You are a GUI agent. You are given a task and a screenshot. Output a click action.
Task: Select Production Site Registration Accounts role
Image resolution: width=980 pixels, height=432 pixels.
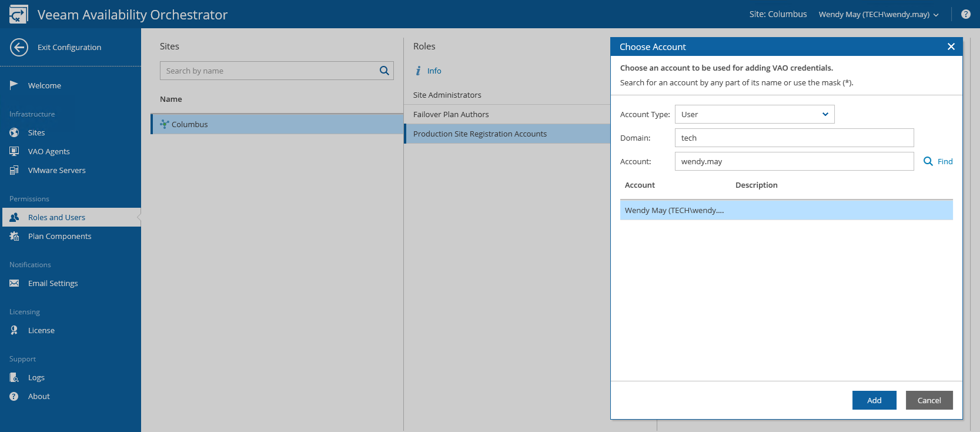click(507, 134)
